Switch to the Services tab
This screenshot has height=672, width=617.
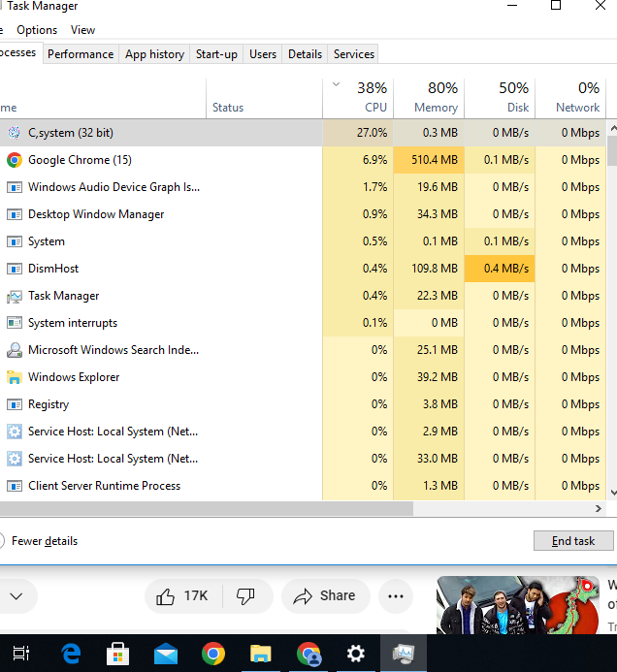(354, 54)
